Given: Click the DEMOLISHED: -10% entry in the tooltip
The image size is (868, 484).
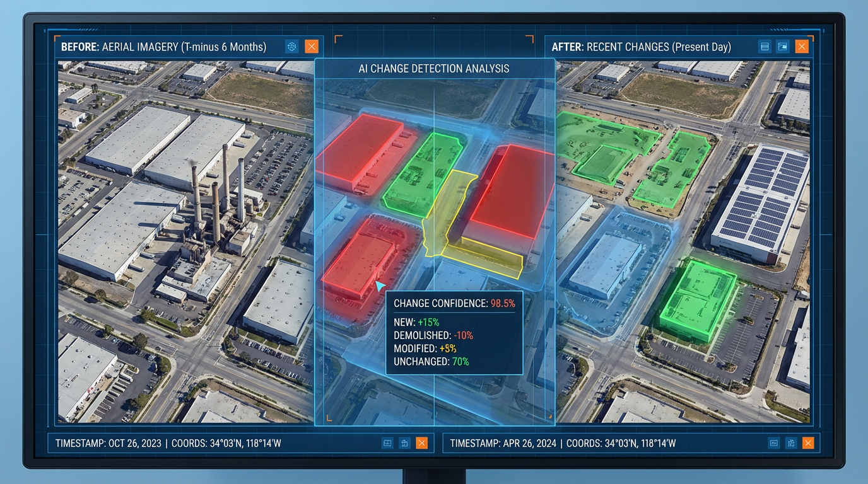Looking at the screenshot, I should tap(433, 335).
